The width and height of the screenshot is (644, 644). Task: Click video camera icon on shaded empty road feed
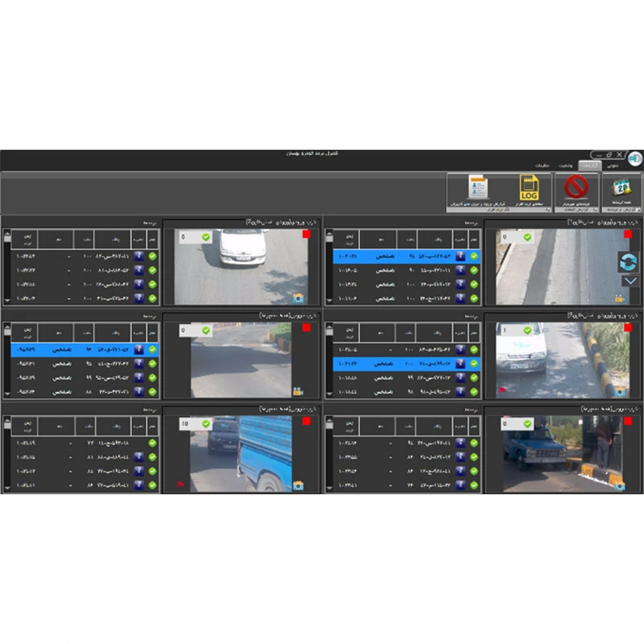298,392
